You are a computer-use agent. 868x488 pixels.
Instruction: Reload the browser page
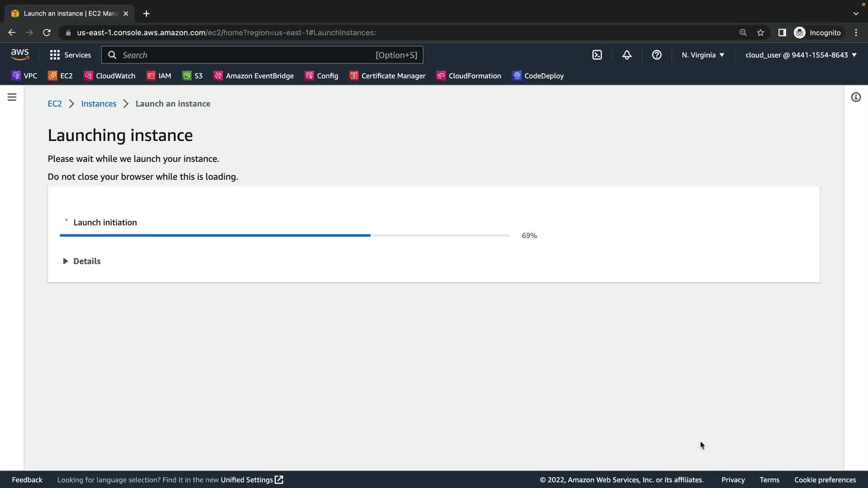pyautogui.click(x=47, y=33)
